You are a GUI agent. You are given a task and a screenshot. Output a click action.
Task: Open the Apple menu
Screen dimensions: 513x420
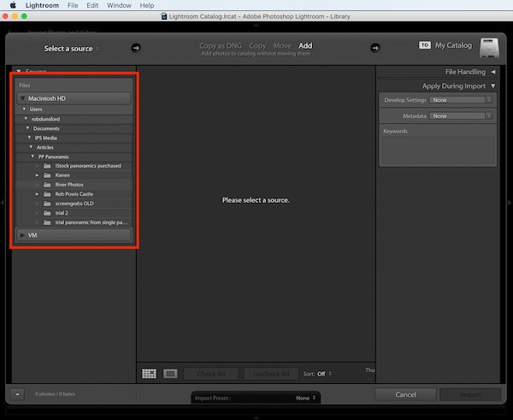[11, 5]
